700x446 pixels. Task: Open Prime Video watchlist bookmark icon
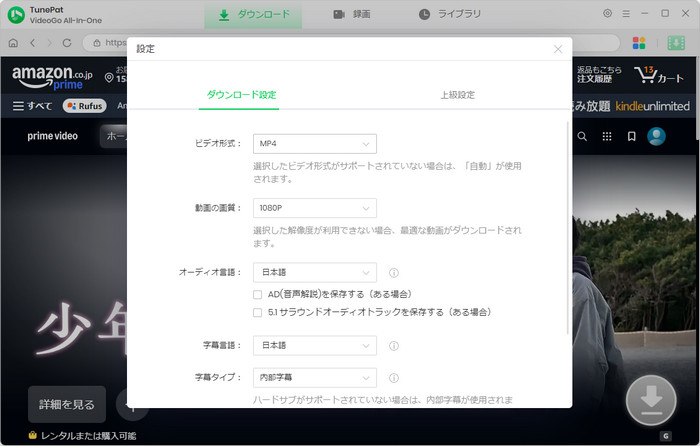tap(631, 136)
